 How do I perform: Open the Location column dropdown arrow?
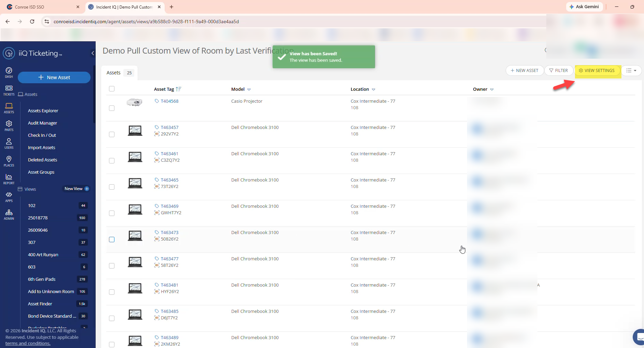pyautogui.click(x=373, y=89)
